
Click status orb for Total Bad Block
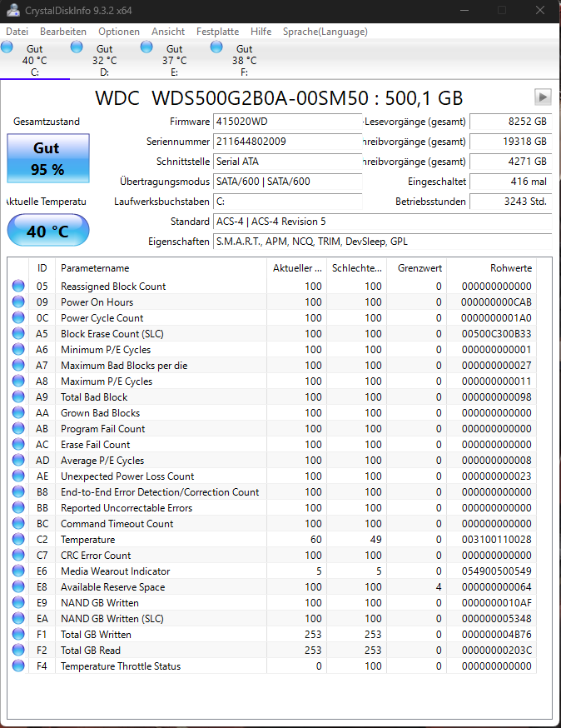coord(18,396)
